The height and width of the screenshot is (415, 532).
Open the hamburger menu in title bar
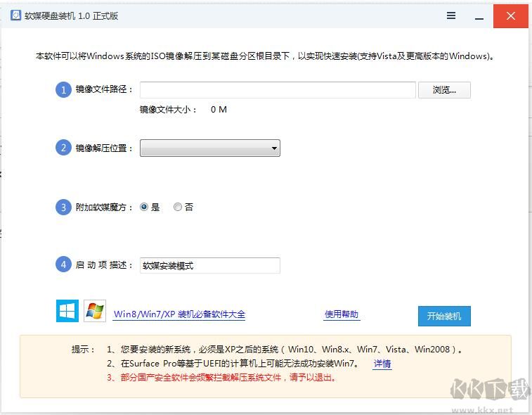coord(451,15)
